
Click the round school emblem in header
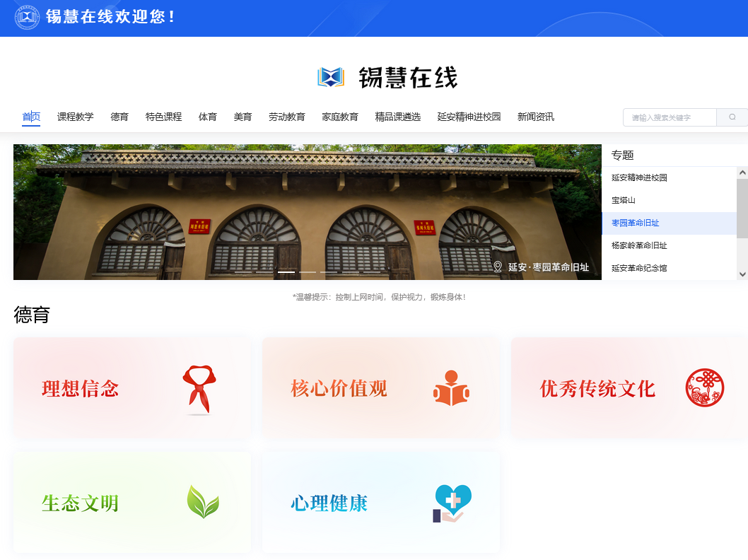(x=27, y=17)
